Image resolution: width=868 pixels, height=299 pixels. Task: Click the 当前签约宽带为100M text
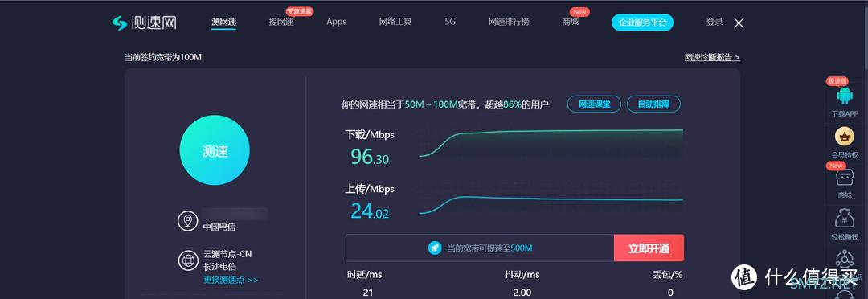(x=162, y=58)
